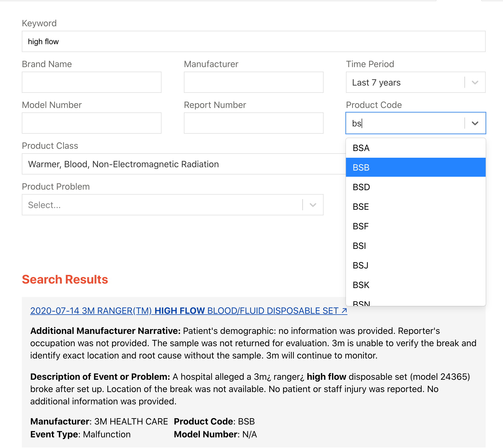Select the highlighted BSB option
The height and width of the screenshot is (448, 503).
click(415, 167)
